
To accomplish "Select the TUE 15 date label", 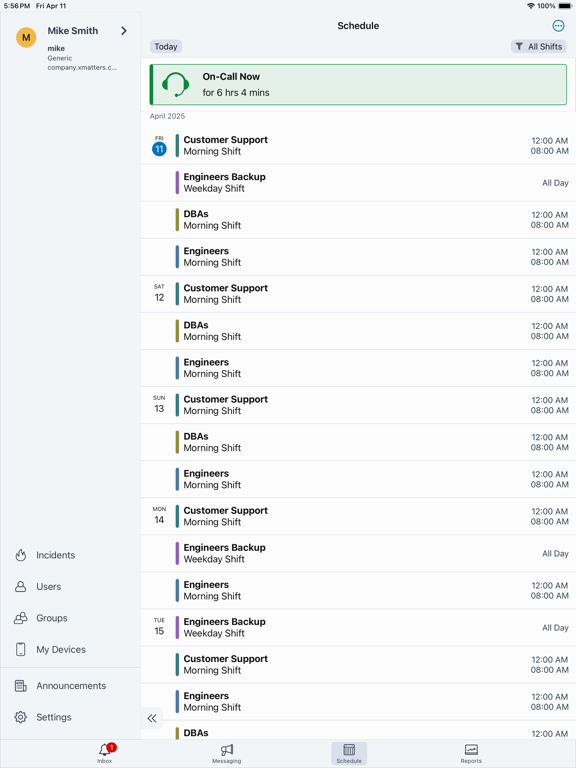I will pyautogui.click(x=159, y=627).
